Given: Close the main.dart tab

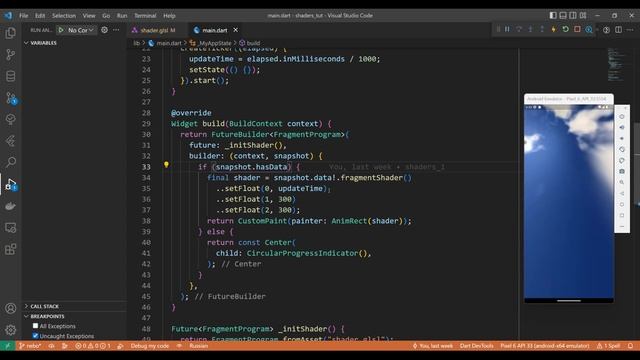Looking at the screenshot, I should pos(236,30).
